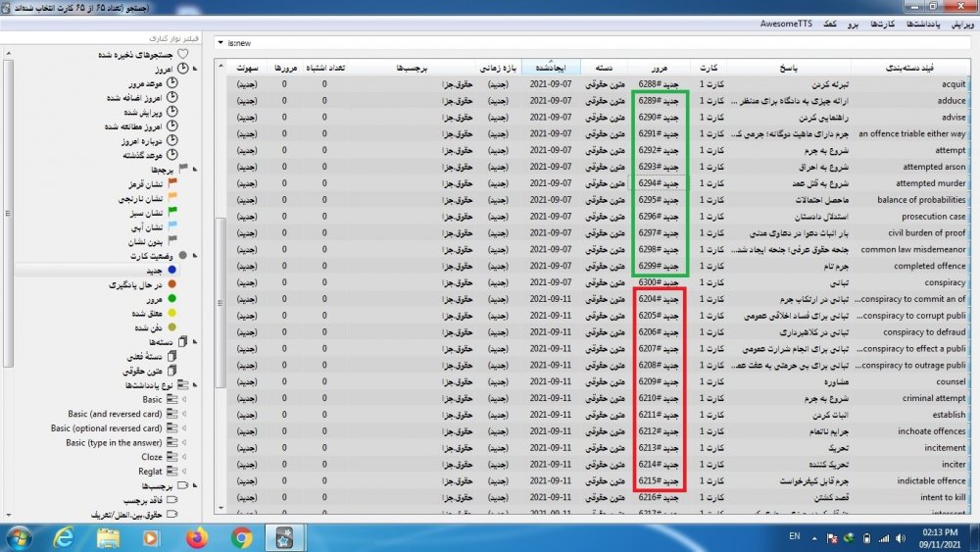The image size is (980, 552).
Task: Click the is:new search field
Action: (588, 43)
